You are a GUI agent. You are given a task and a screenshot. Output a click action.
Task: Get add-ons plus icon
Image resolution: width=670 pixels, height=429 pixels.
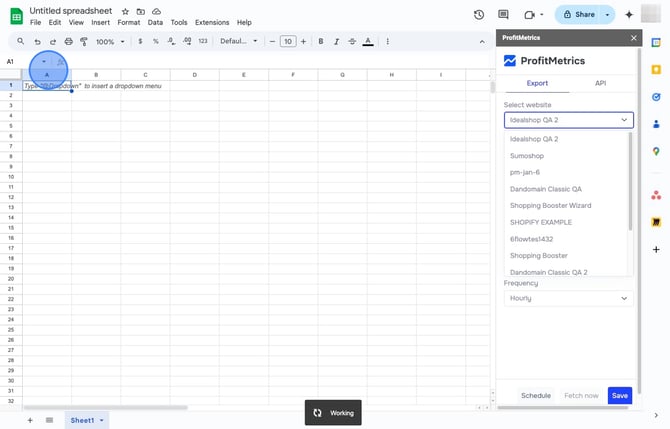[x=656, y=249]
